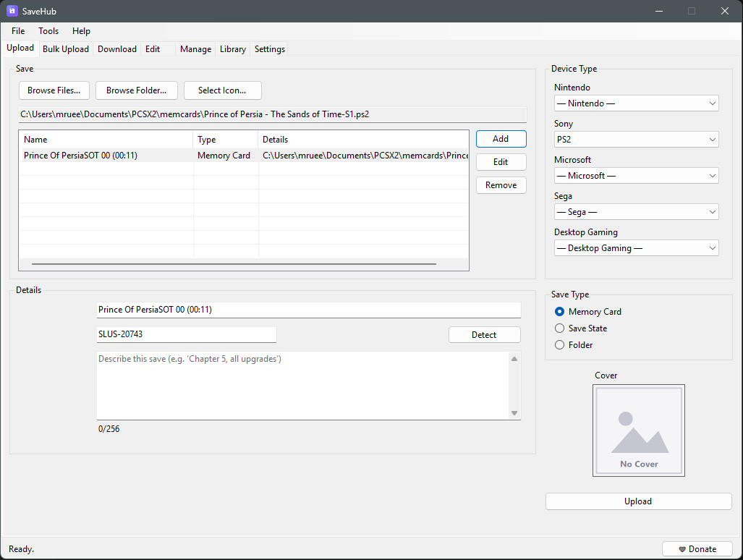The width and height of the screenshot is (743, 560).
Task: Select the Save State radio button
Action: (560, 328)
